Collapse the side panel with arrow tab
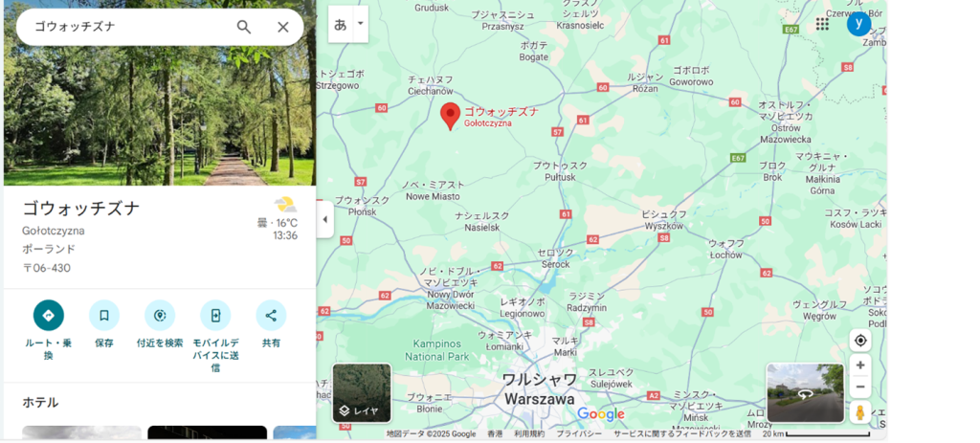The height and width of the screenshot is (443, 980). point(325,219)
